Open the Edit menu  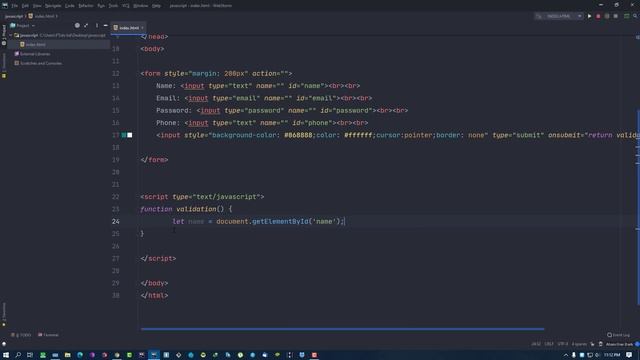25,6
